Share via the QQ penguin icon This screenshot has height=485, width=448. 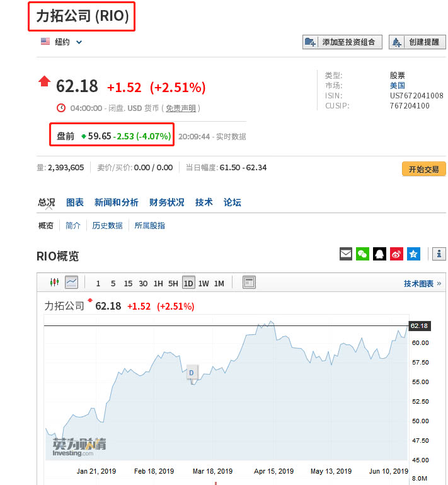point(379,254)
